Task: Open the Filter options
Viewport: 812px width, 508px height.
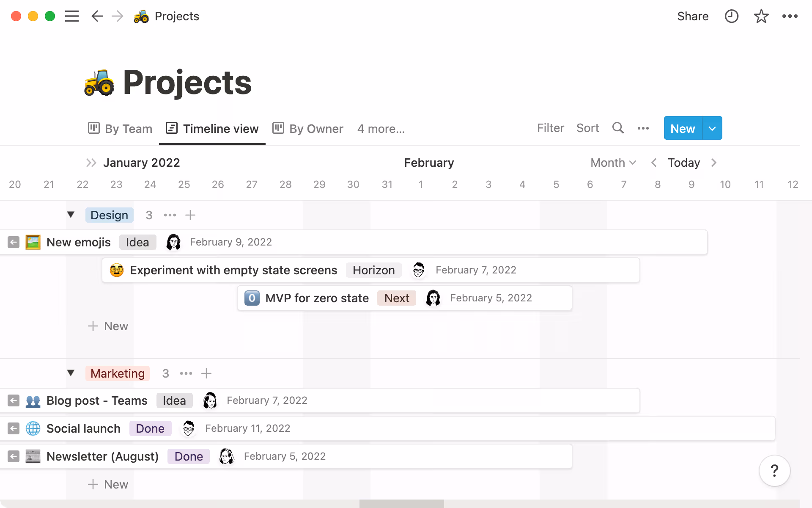Action: coord(550,128)
